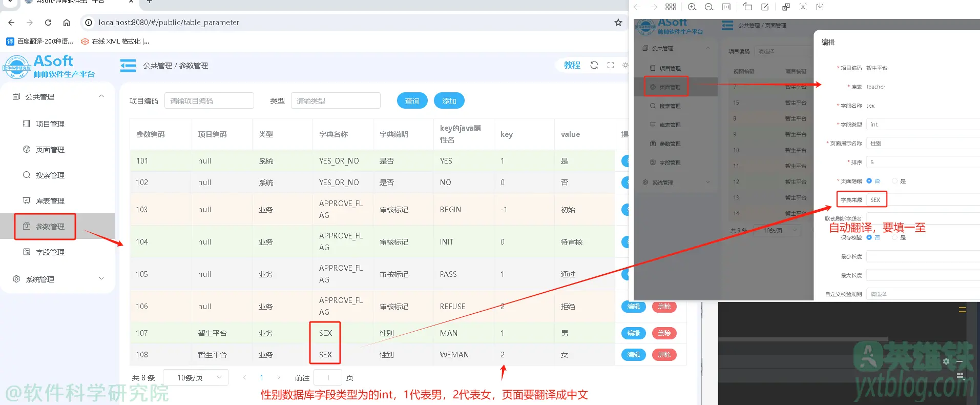Go to next page arrow in pagination

(278, 378)
